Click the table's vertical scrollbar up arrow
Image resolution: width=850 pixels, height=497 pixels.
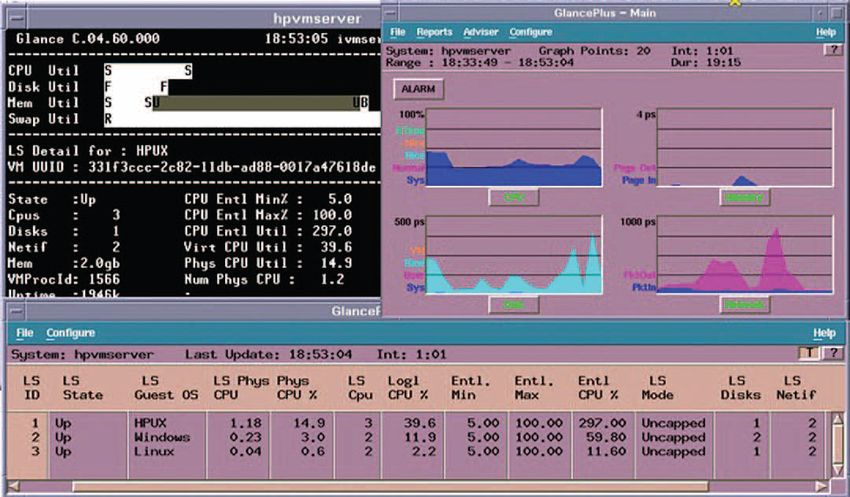coord(837,418)
